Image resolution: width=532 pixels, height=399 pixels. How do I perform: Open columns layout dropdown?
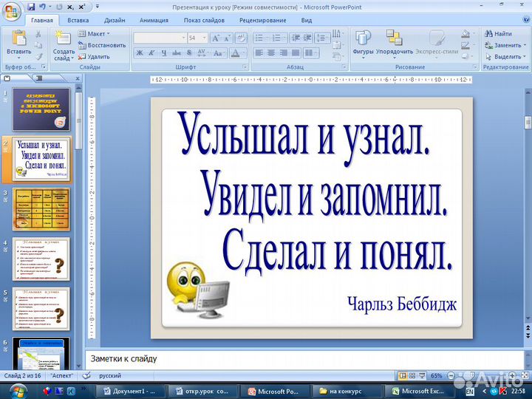[311, 53]
